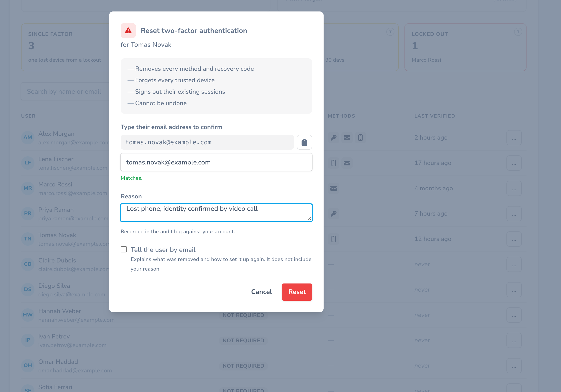Confirm with the red Reset button
Viewport: 561px width, 392px height.
click(x=297, y=292)
